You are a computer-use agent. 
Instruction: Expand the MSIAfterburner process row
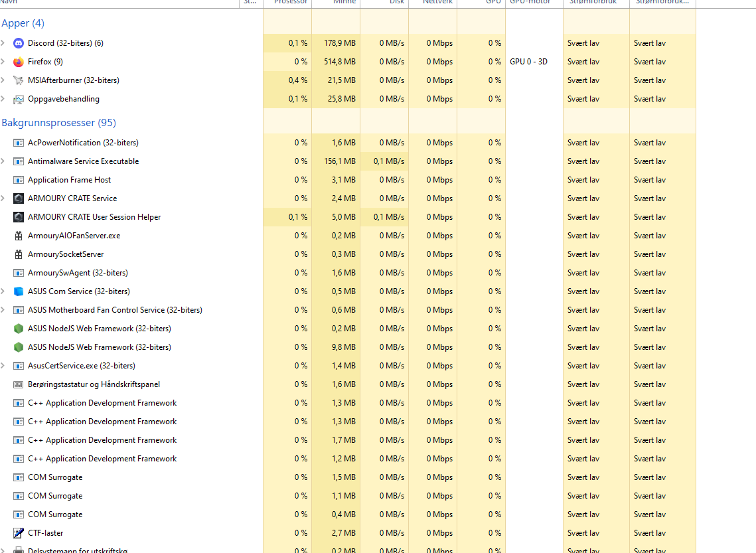(x=3, y=80)
